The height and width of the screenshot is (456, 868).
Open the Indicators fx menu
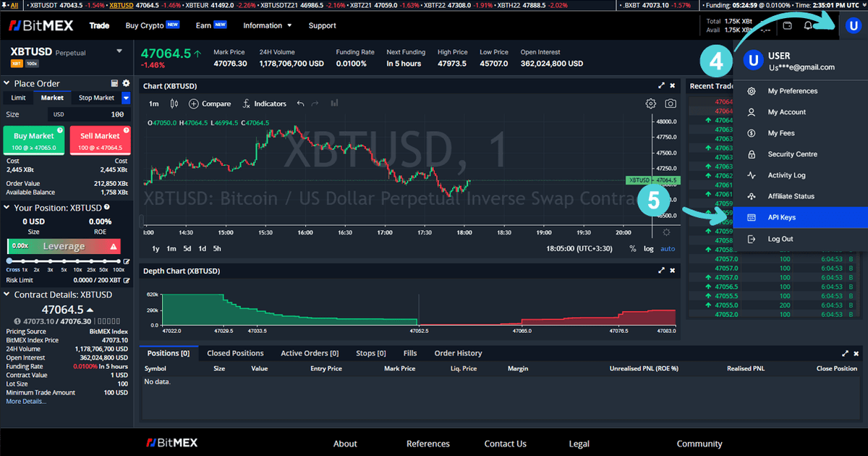click(265, 104)
